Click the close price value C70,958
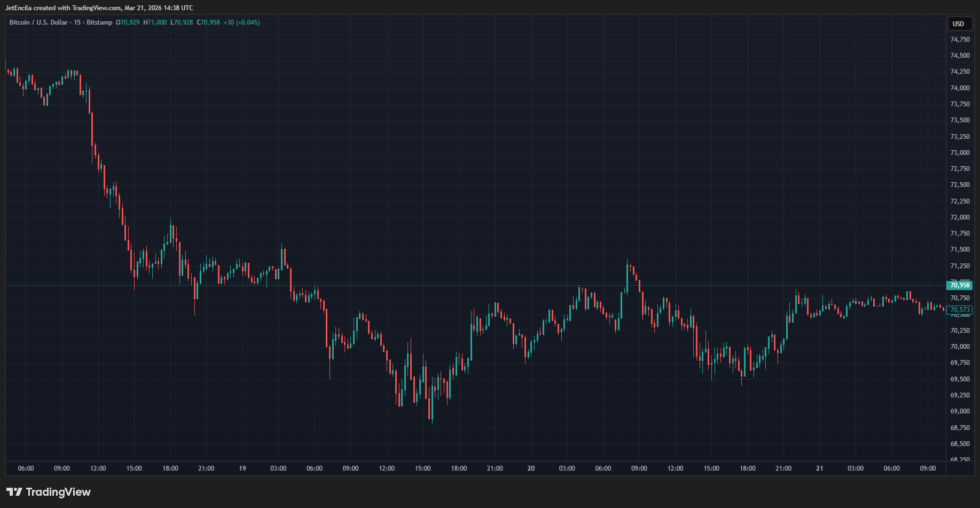980x508 pixels. click(x=209, y=22)
